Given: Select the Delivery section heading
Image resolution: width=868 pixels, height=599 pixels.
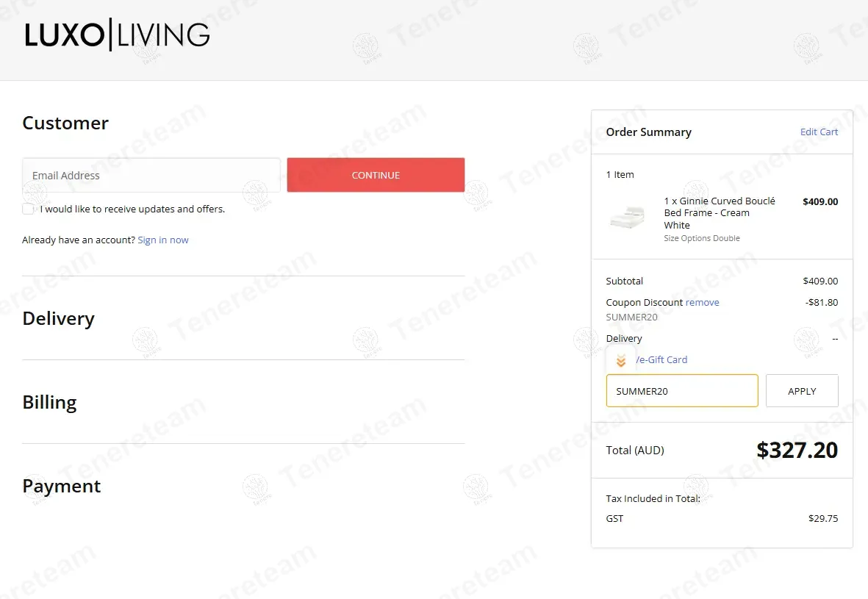Looking at the screenshot, I should pos(59,318).
